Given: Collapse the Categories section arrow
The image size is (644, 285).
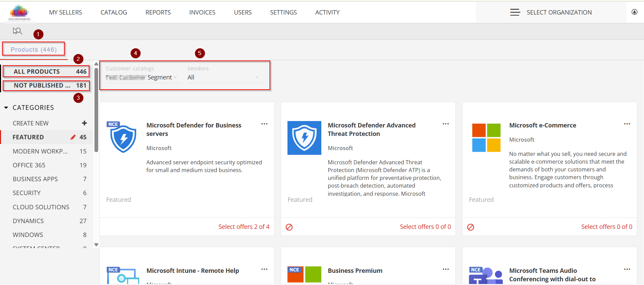Looking at the screenshot, I should click(6, 108).
